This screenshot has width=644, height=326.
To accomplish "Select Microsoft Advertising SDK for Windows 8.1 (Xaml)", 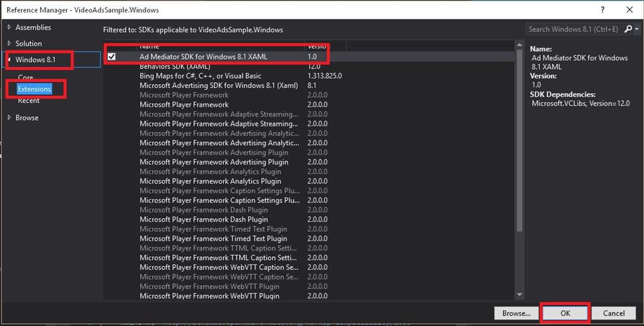I will 308,85.
